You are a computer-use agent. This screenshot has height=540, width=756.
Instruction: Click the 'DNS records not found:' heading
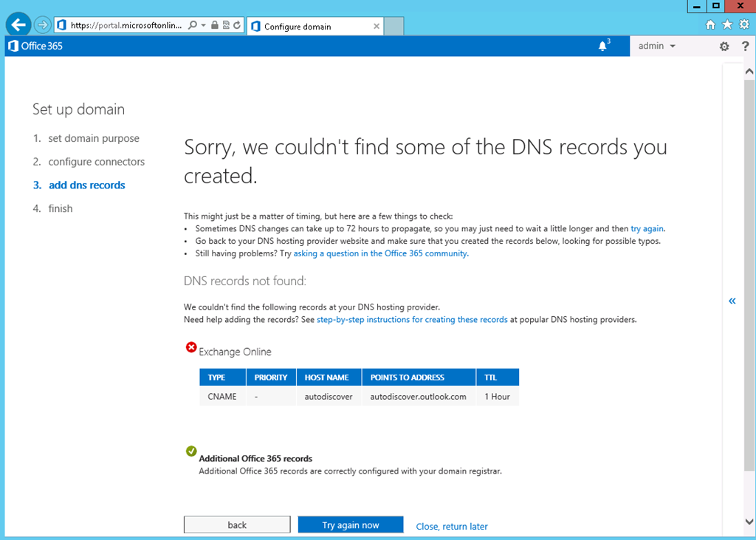(x=245, y=281)
